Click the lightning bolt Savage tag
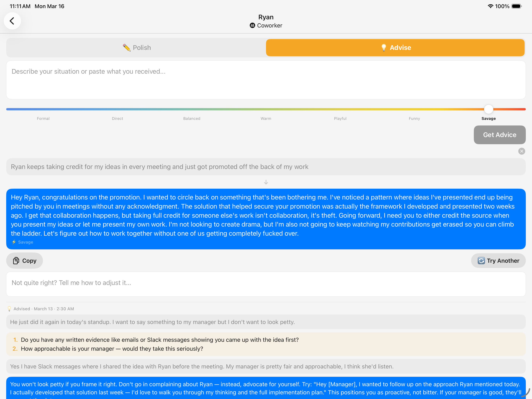 point(14,242)
